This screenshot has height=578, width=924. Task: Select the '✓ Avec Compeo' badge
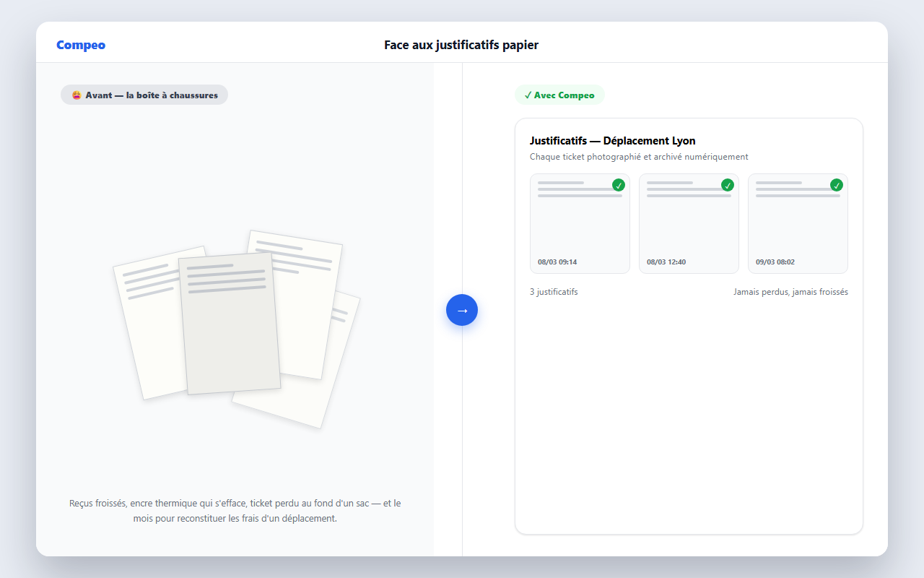[x=559, y=95]
